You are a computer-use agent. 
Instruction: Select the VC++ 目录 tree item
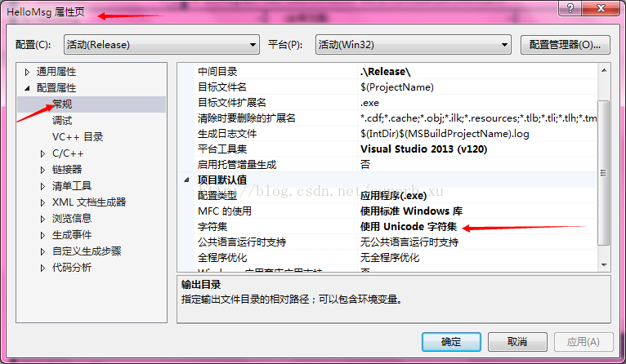click(x=78, y=137)
